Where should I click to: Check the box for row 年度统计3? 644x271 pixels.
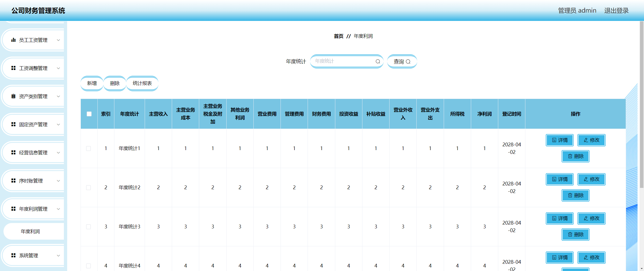89,227
